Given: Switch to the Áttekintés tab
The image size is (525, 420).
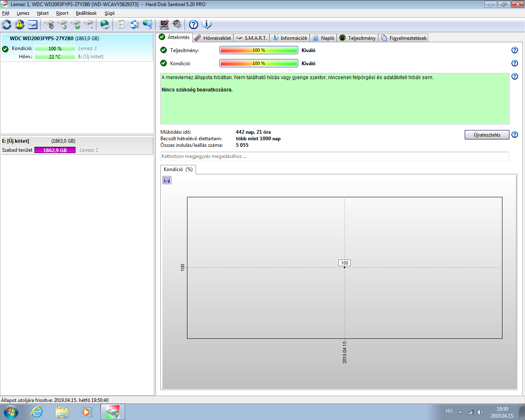Looking at the screenshot, I should coord(174,37).
